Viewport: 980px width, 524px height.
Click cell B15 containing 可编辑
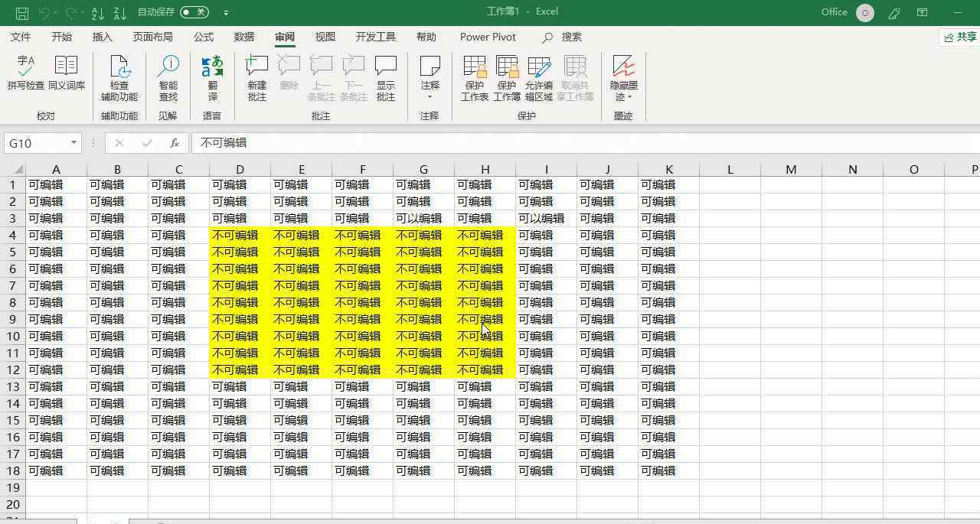[117, 420]
